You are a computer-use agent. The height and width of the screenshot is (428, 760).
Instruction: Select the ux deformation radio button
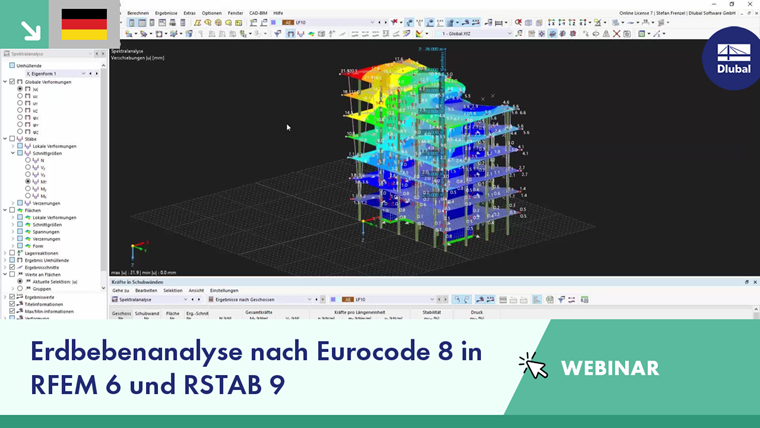tap(20, 96)
